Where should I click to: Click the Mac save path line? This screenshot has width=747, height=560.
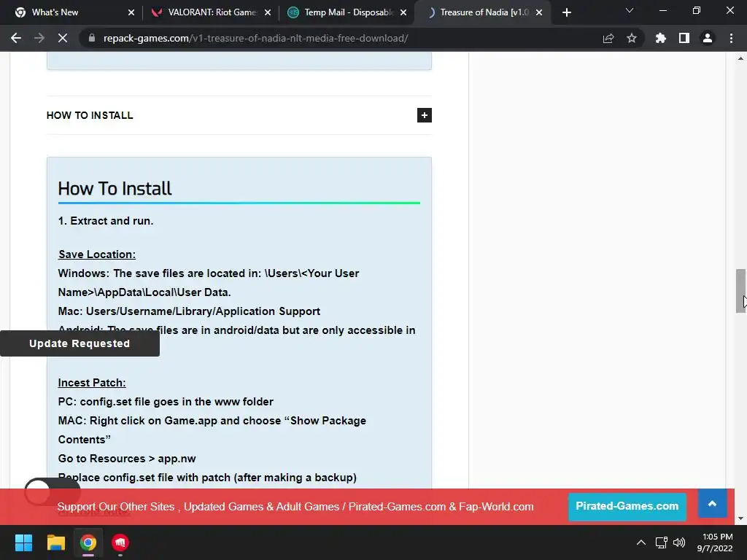pyautogui.click(x=189, y=311)
